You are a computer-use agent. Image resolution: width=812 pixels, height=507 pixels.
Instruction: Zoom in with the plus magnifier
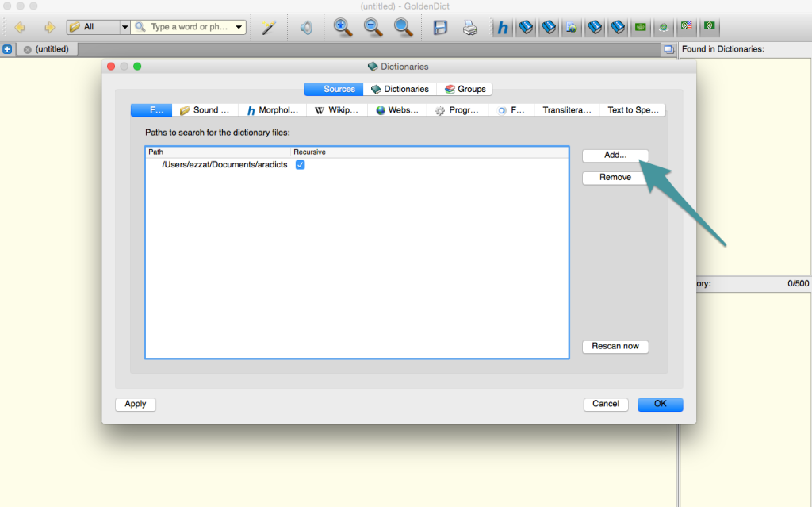pos(343,27)
